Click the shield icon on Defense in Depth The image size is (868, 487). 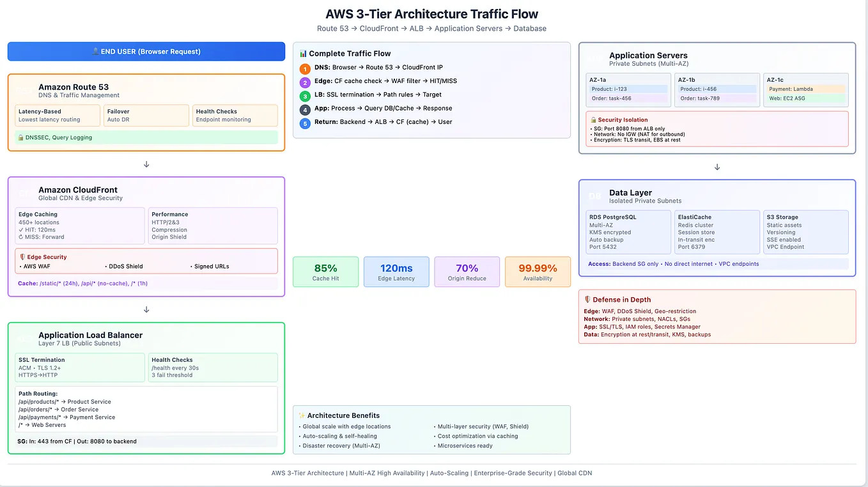(589, 299)
